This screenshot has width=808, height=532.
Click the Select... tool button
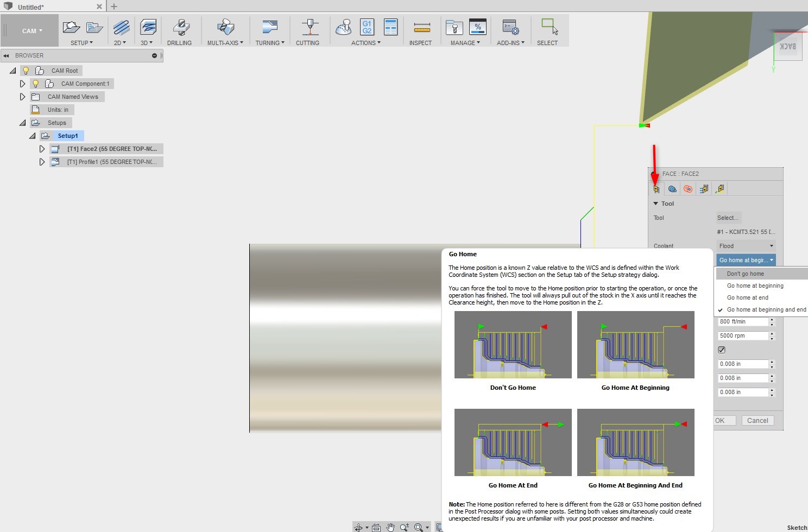728,218
